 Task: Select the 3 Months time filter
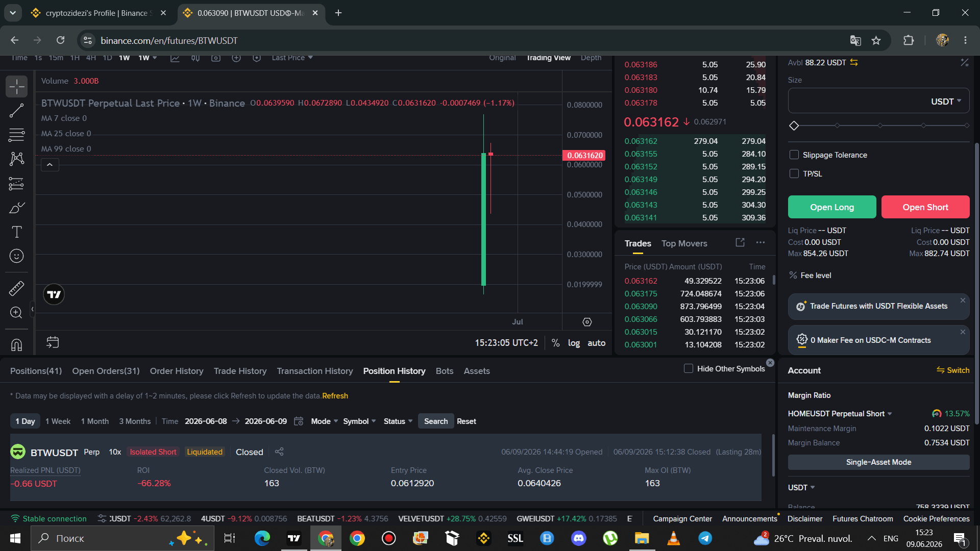[135, 421]
